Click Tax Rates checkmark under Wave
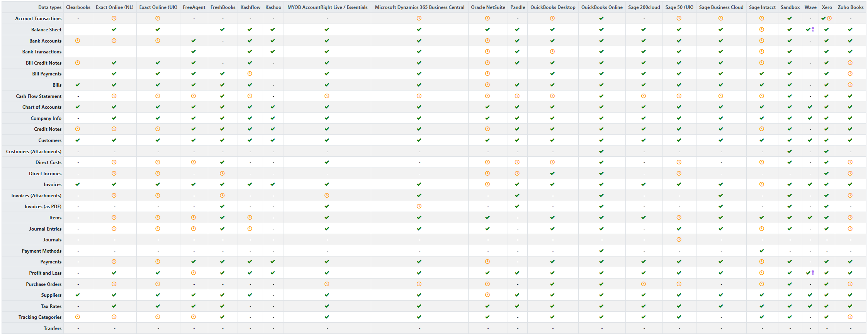The height and width of the screenshot is (335, 868). pyautogui.click(x=810, y=306)
